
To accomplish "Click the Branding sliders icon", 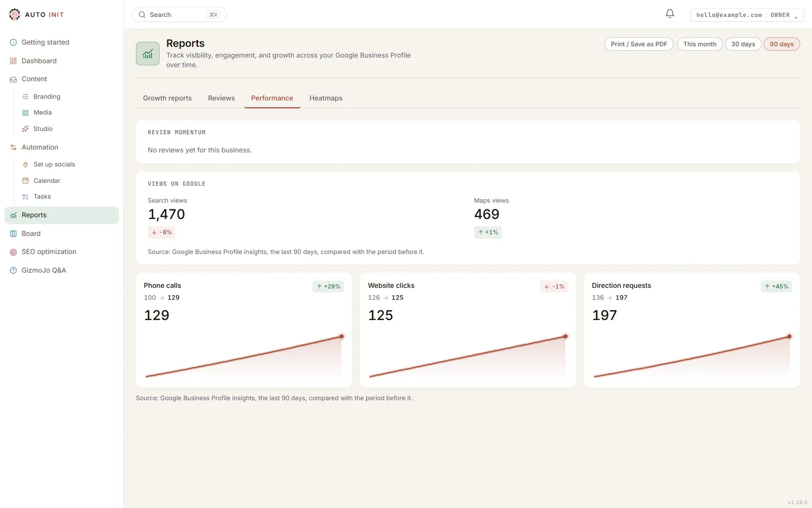I will tap(25, 97).
